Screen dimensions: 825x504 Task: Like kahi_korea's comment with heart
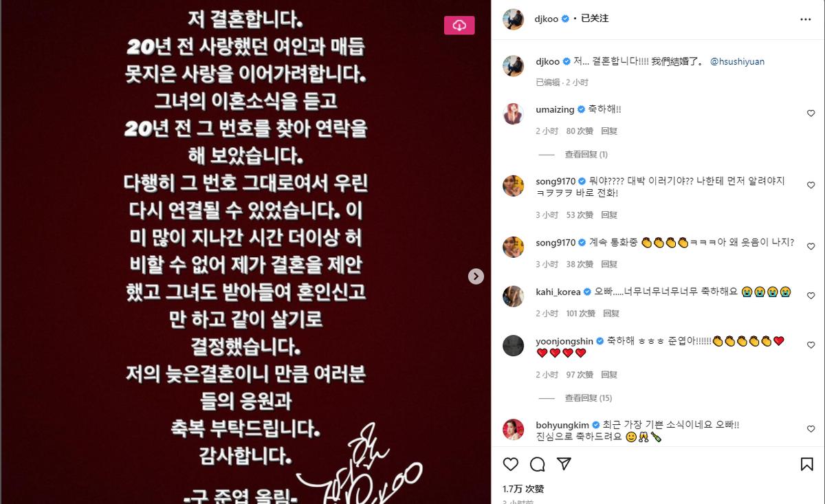coord(811,296)
